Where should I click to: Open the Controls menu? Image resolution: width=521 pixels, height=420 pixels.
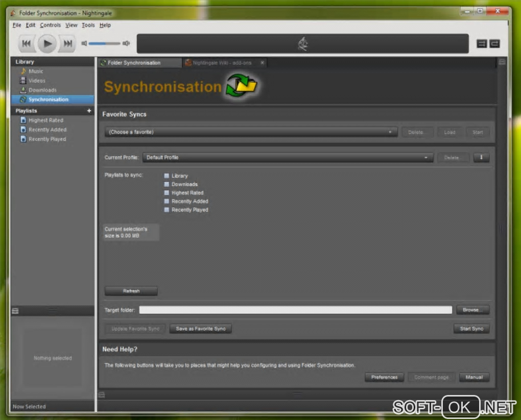tap(50, 25)
